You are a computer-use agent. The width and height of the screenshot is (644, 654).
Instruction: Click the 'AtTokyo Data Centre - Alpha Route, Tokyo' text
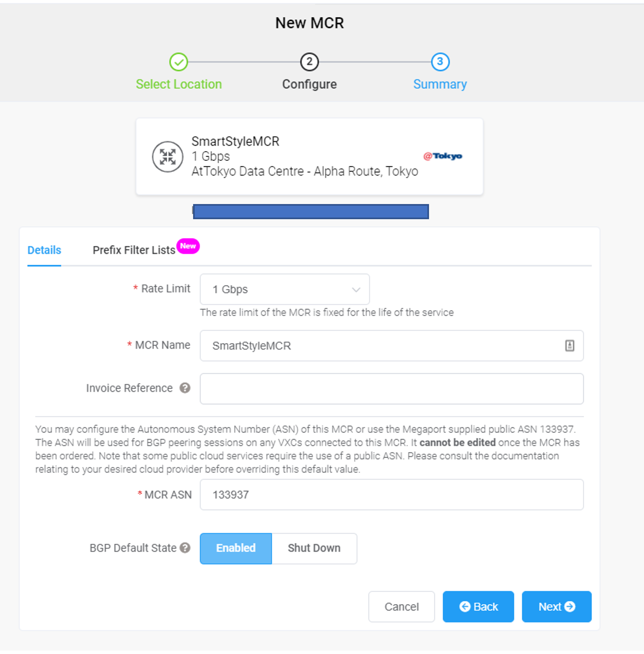(x=305, y=172)
